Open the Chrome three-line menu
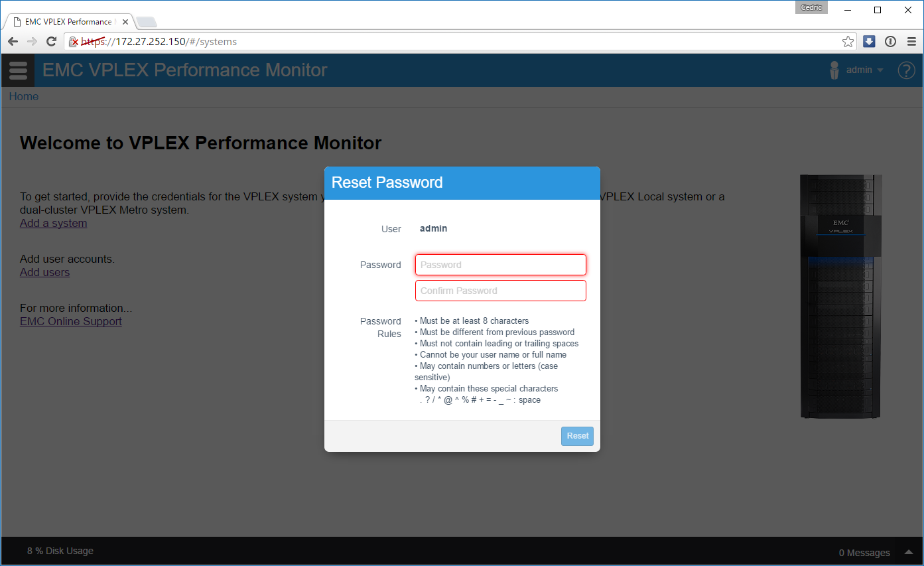Viewport: 924px width, 566px height. pos(911,42)
